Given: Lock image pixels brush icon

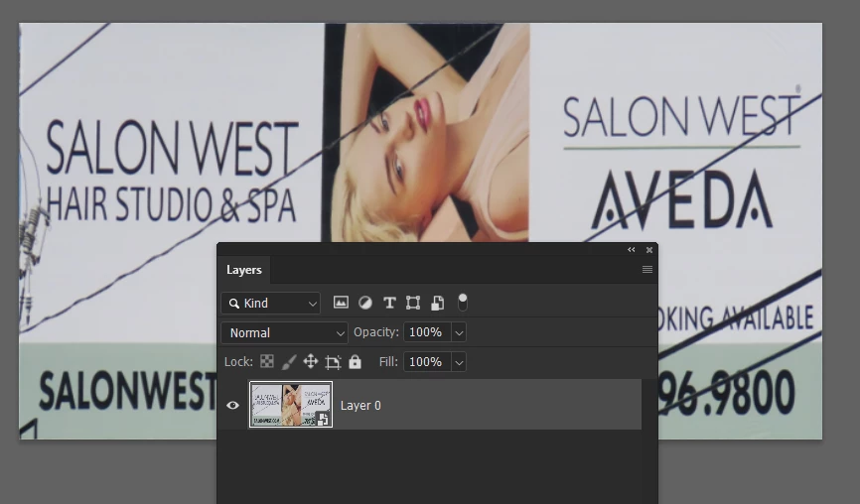Looking at the screenshot, I should tap(289, 361).
